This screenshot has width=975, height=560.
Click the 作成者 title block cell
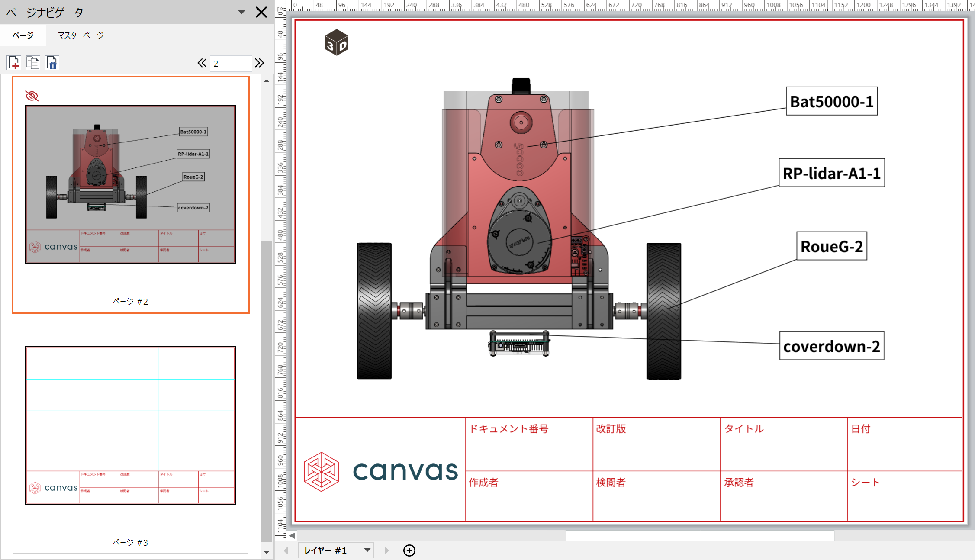click(529, 496)
